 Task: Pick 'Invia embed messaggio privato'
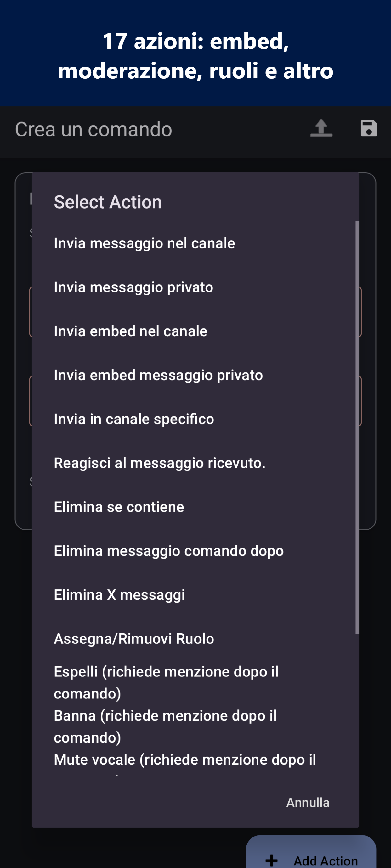pyautogui.click(x=158, y=375)
